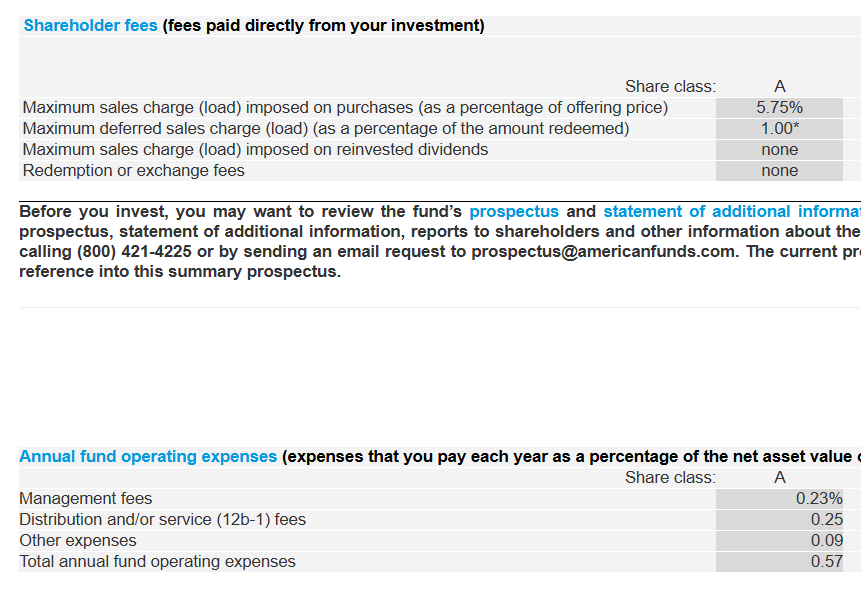Viewport: 861px width, 592px height.
Task: Click the "Annual fund operating expenses" heading
Action: tap(148, 457)
